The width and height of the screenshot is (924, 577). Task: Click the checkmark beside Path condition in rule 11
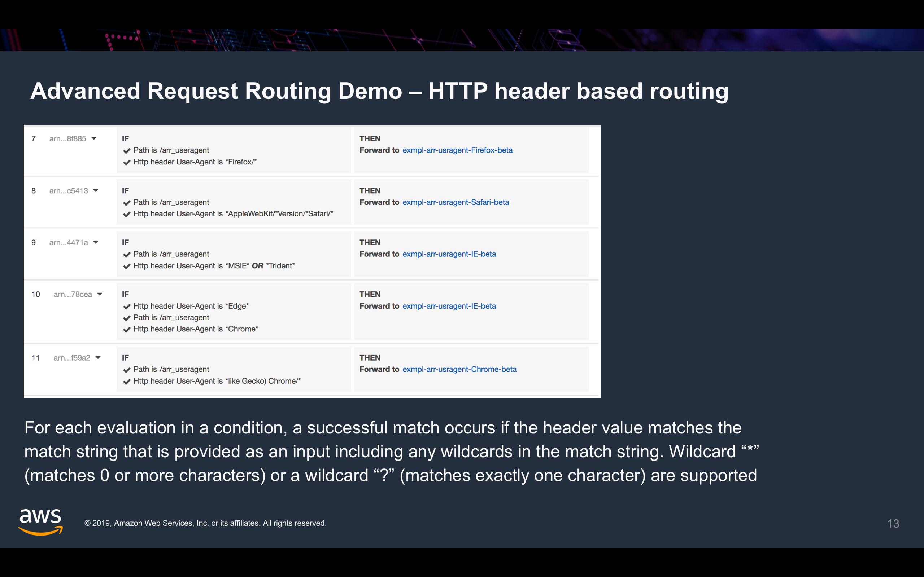(127, 369)
